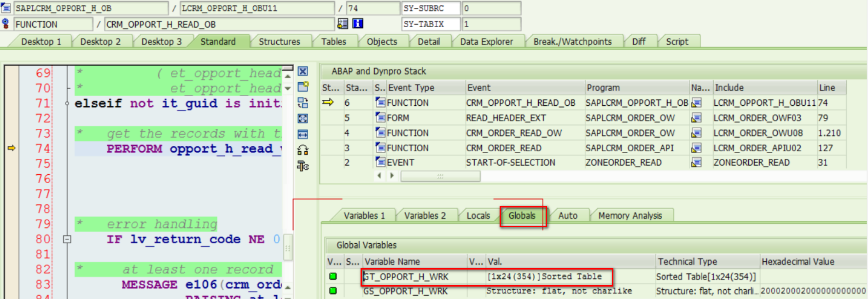Click the navigation icon next to LCRM_ORDER_OWF03 include
Screen dimensions: 868x299
[x=697, y=118]
